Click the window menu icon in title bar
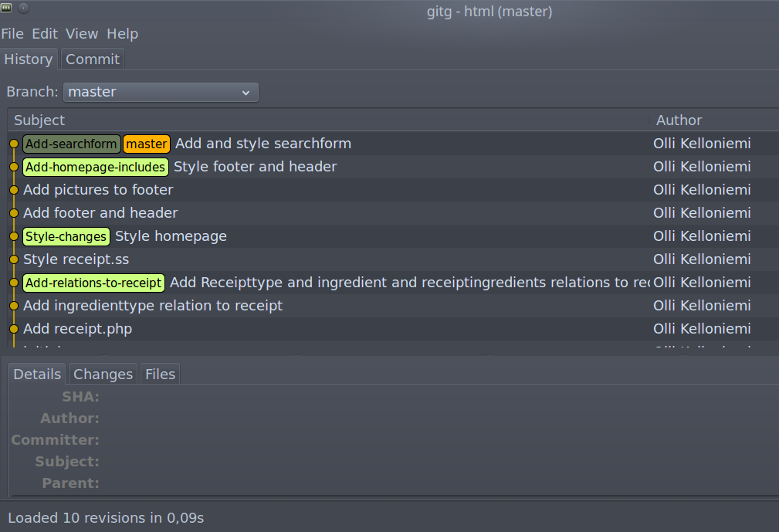Viewport: 779px width, 532px height. coord(6,8)
